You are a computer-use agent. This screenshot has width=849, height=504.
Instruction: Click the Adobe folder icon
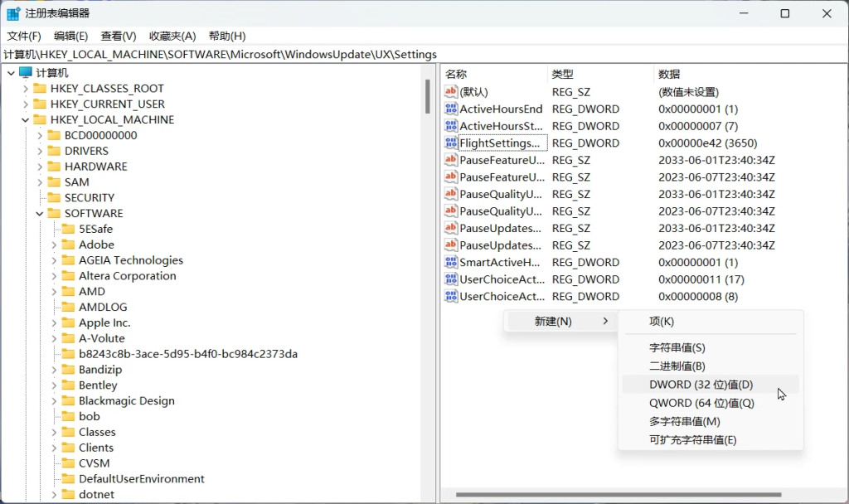click(69, 245)
